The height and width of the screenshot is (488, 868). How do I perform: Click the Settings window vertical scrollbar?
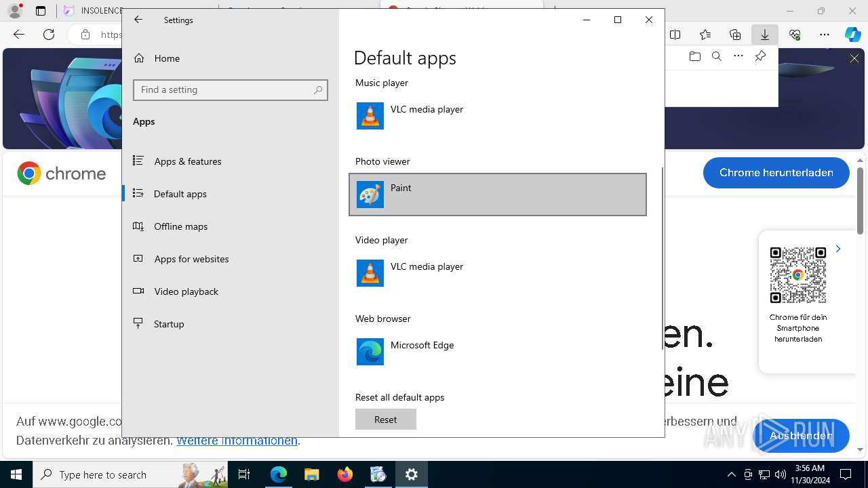662,259
